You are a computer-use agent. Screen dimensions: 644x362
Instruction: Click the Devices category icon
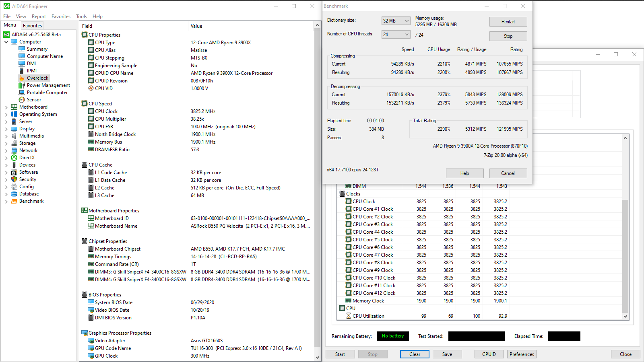[14, 165]
